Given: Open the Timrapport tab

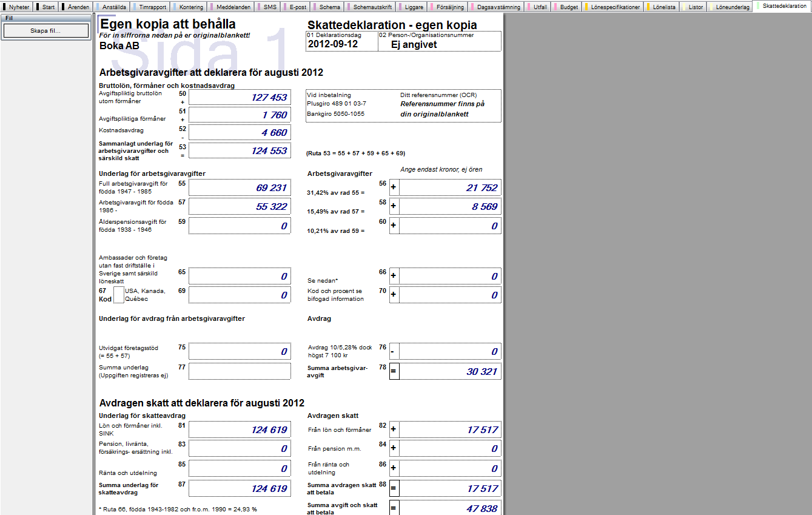Looking at the screenshot, I should click(x=149, y=7).
